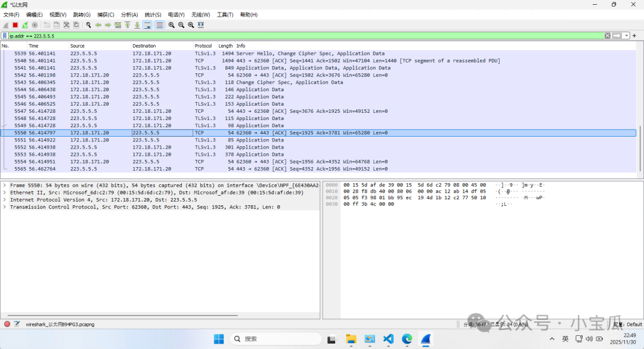Toggle packet coloring rules
The width and height of the screenshot is (644, 349).
pos(159,25)
